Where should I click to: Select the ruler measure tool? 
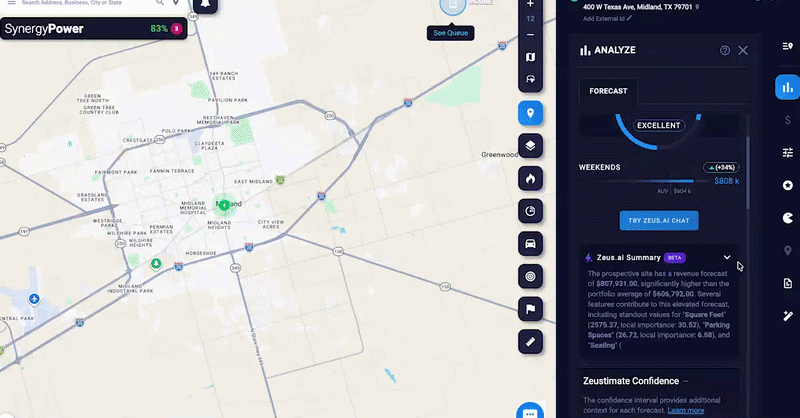pos(530,341)
